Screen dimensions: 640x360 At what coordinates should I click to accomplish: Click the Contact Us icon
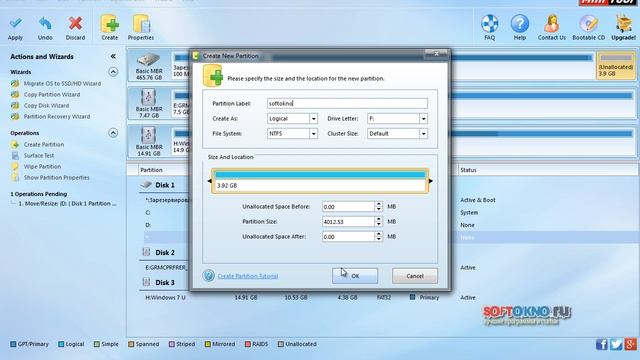pyautogui.click(x=551, y=24)
